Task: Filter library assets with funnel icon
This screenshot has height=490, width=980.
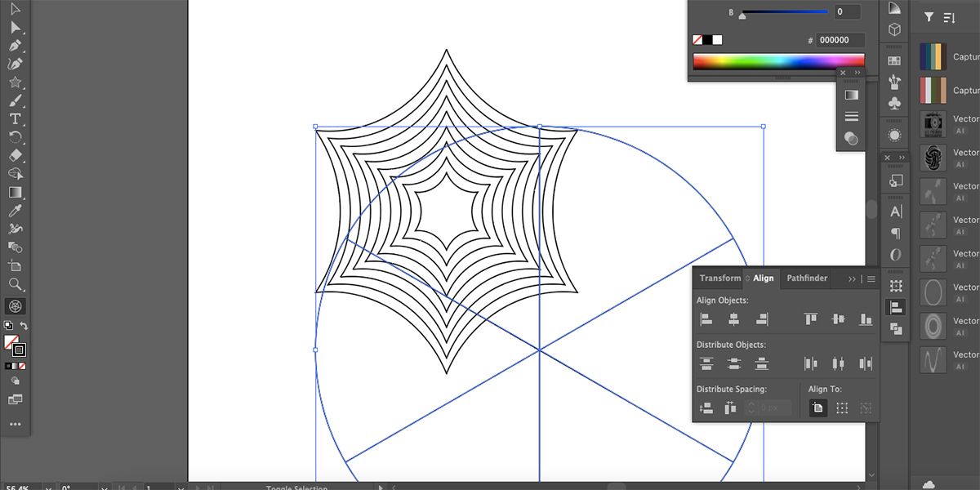Action: click(x=929, y=17)
